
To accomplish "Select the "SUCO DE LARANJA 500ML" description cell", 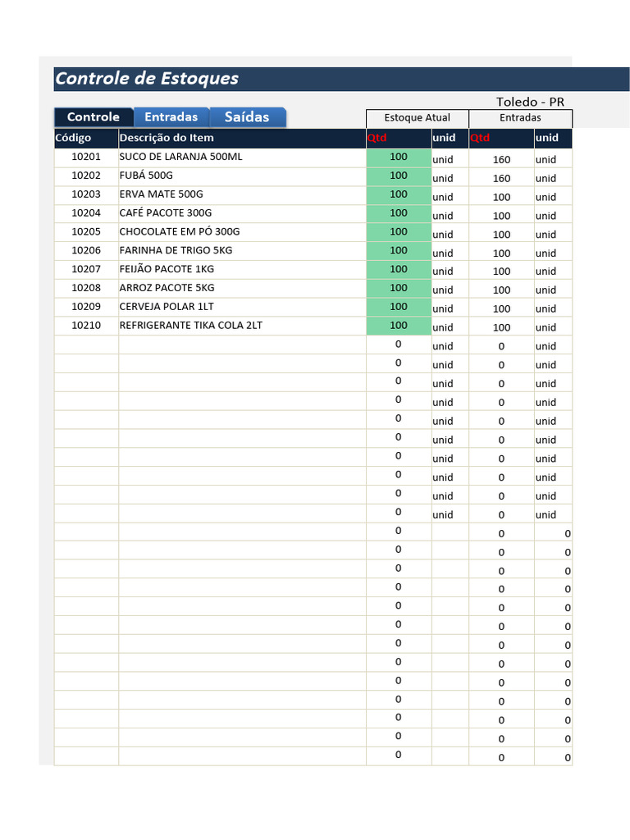I will tap(181, 157).
